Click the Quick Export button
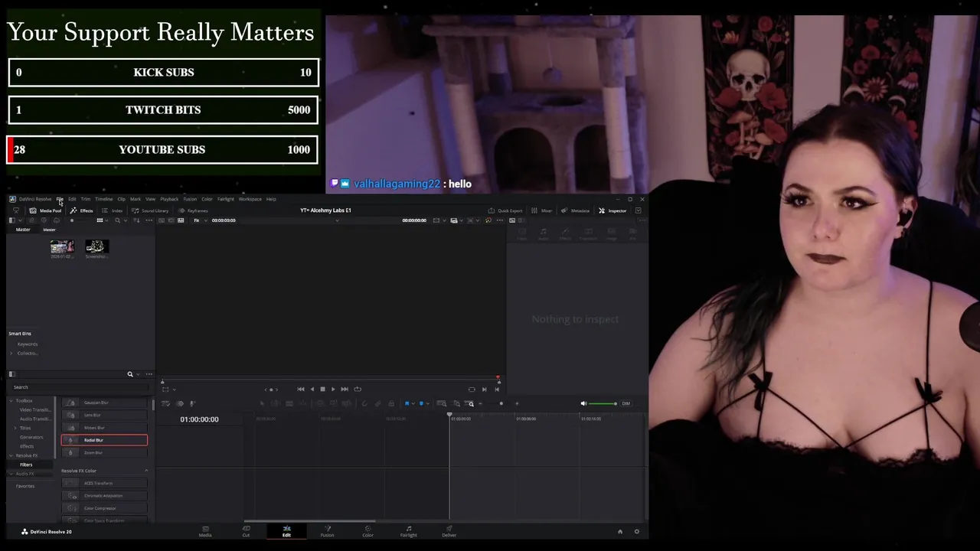The height and width of the screenshot is (551, 980). (505, 210)
